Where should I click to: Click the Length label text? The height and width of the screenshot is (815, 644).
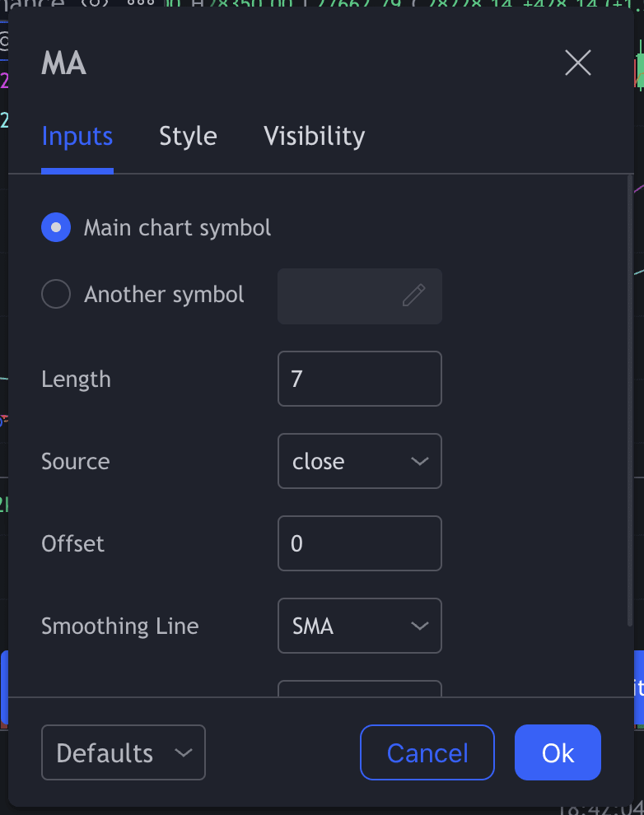[76, 380]
